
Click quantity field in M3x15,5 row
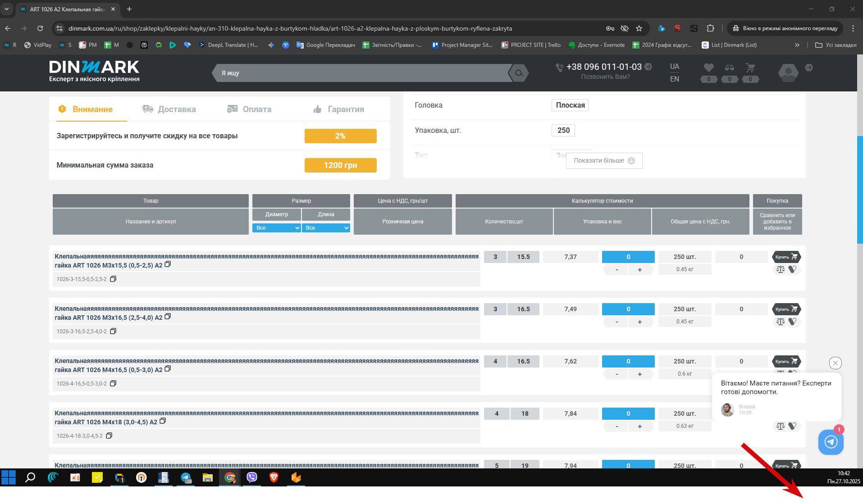pos(628,257)
